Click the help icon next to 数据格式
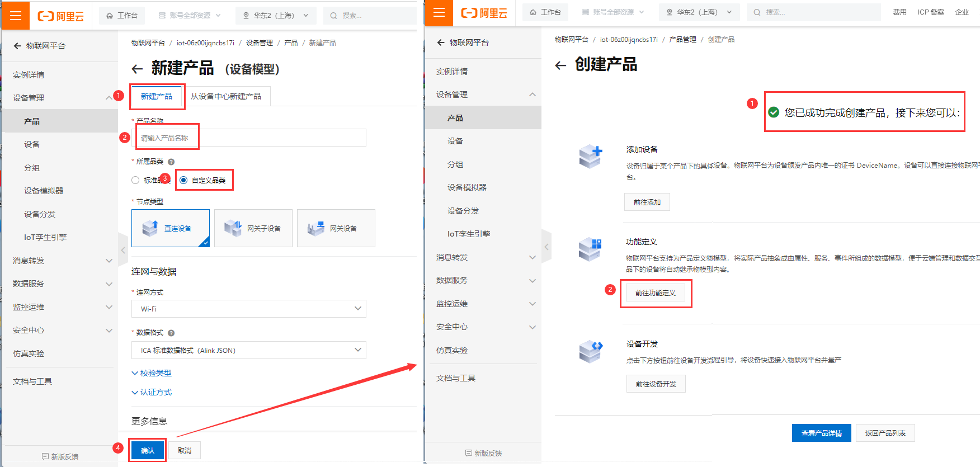 click(x=171, y=333)
